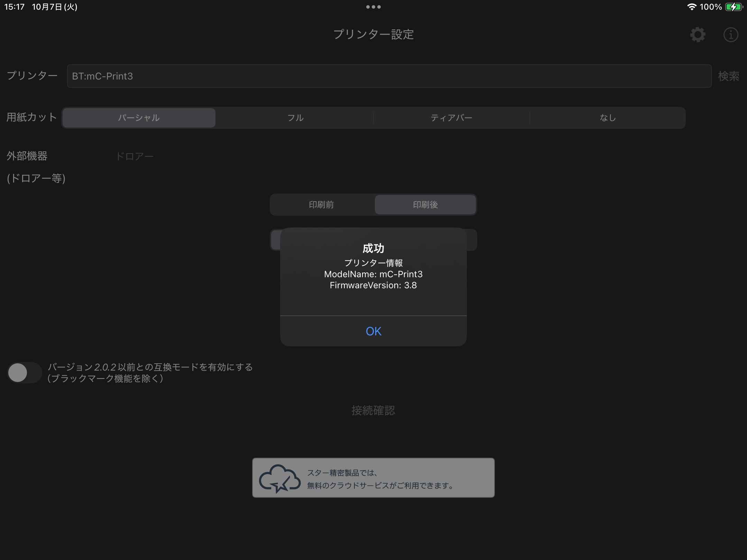The width and height of the screenshot is (747, 560).
Task: Select ティアバー paper cut option
Action: point(451,118)
